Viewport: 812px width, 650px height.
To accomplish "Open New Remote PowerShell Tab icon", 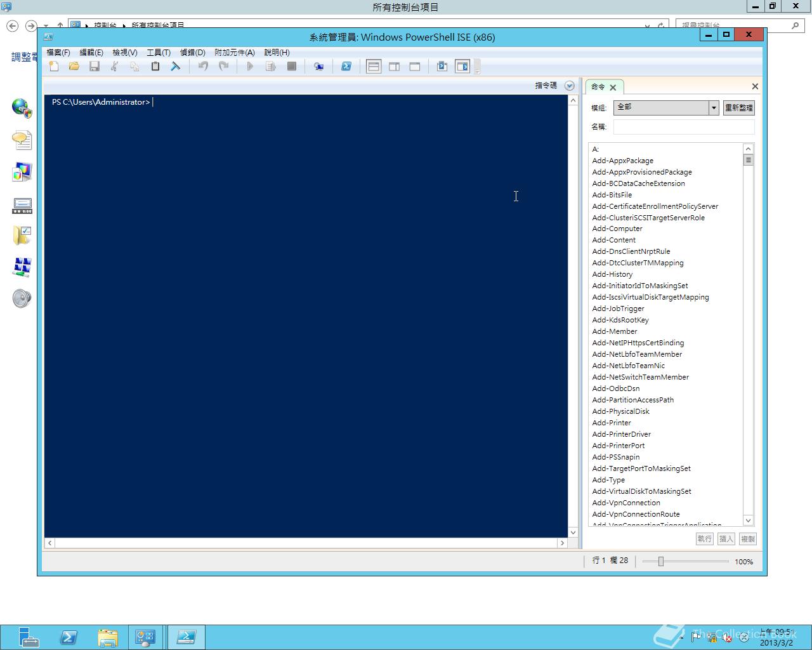I will [318, 66].
